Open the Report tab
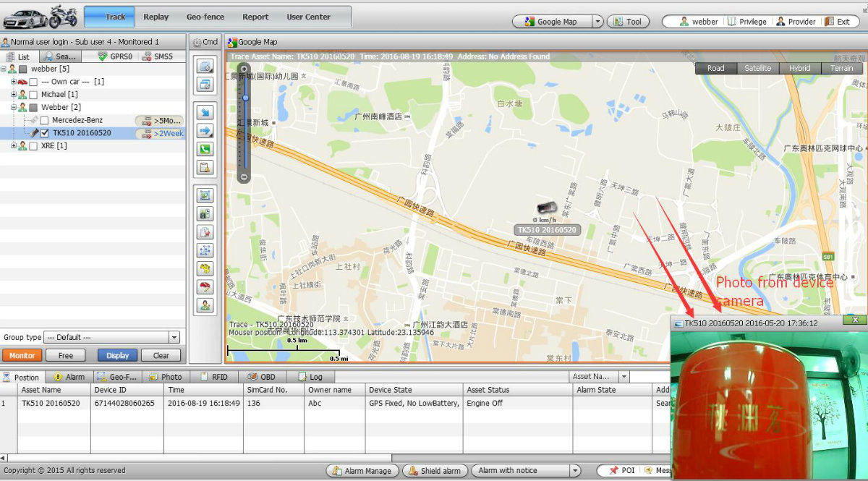 pyautogui.click(x=255, y=17)
